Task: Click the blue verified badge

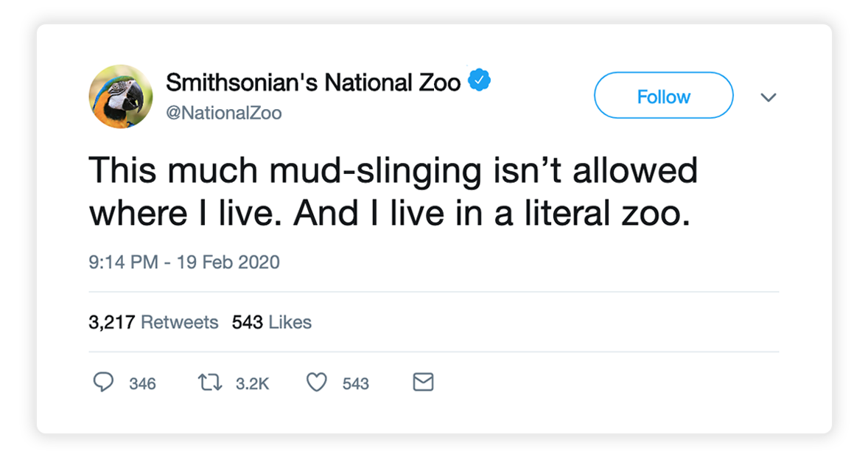Action: (x=480, y=80)
